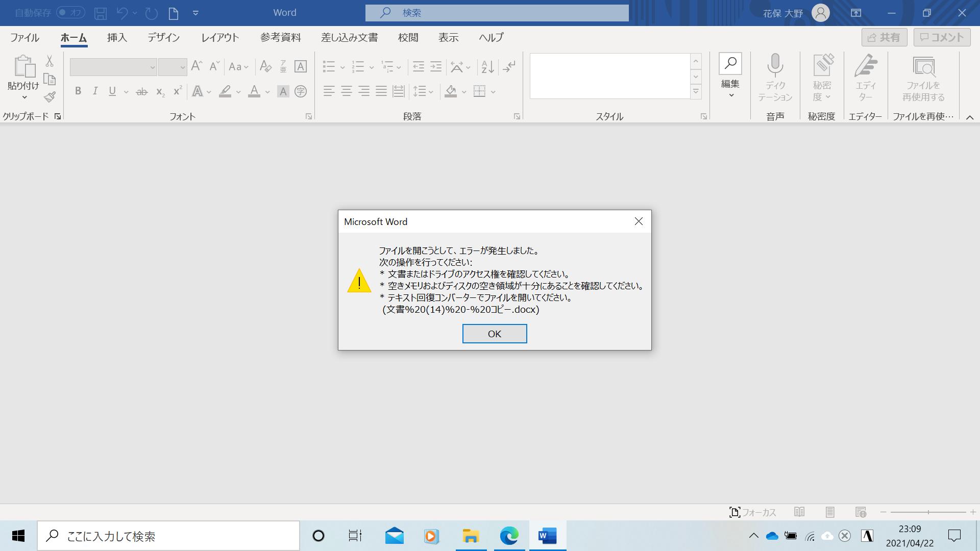This screenshot has height=551, width=980.
Task: Click the New document icon
Action: click(174, 13)
